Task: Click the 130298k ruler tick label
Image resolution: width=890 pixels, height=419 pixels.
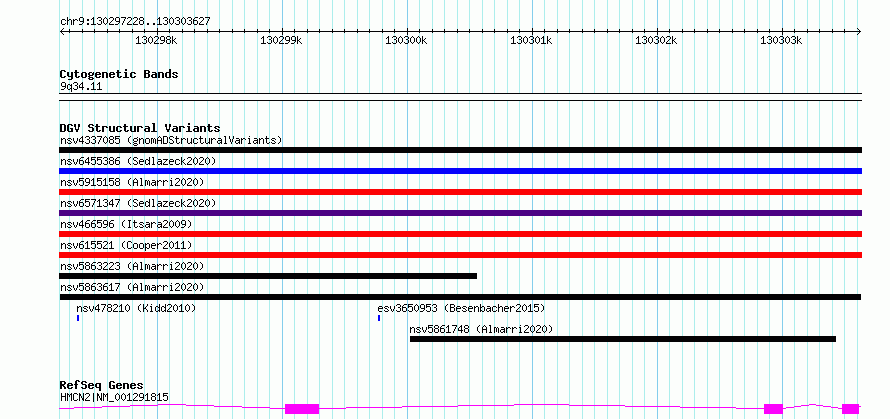Action: coord(156,40)
